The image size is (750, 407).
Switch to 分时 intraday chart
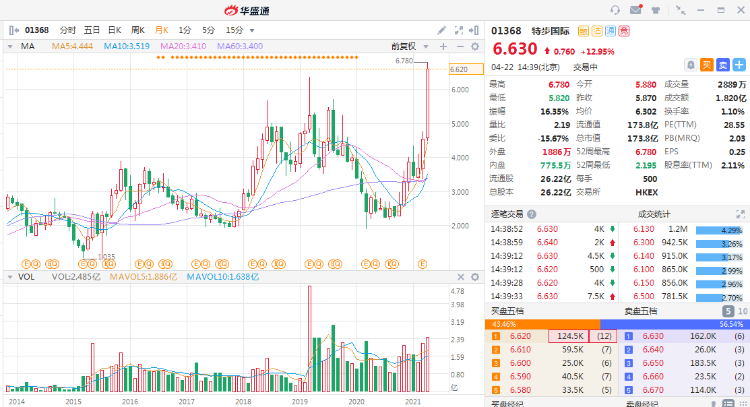pos(67,30)
